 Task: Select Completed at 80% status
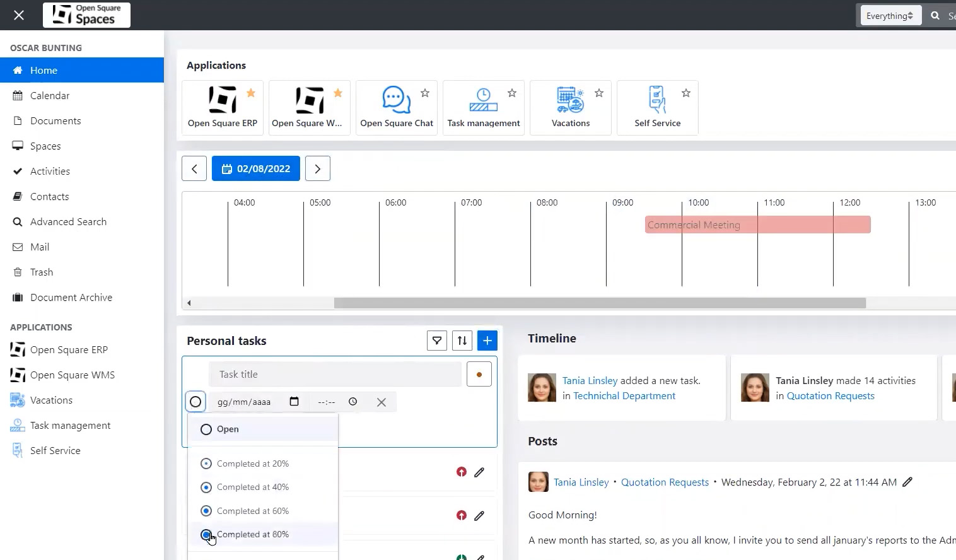(x=263, y=534)
